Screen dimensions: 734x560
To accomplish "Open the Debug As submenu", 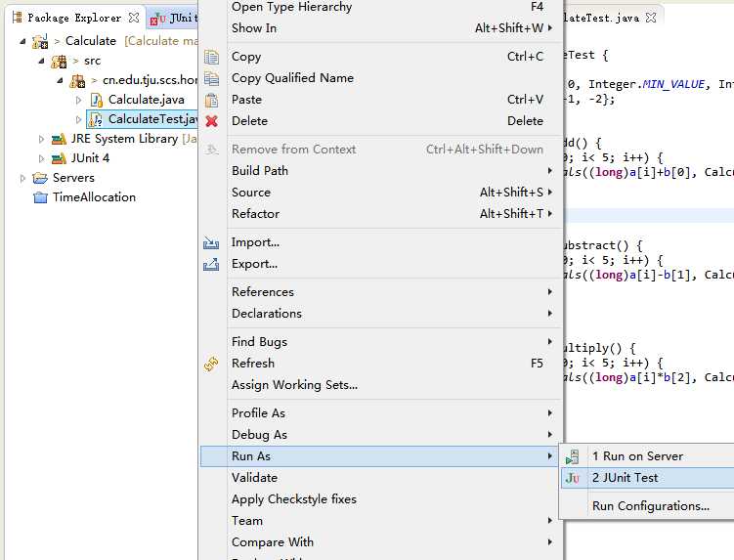I will point(381,435).
